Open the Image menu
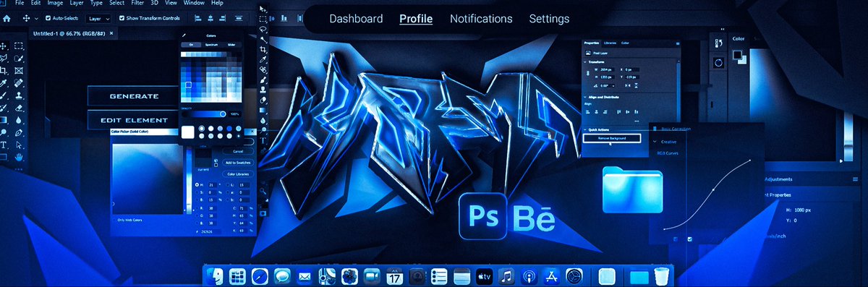Image resolution: width=868 pixels, height=287 pixels. [55, 3]
